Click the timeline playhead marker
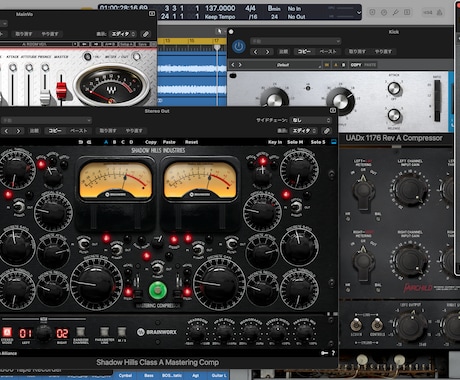 click(x=217, y=47)
